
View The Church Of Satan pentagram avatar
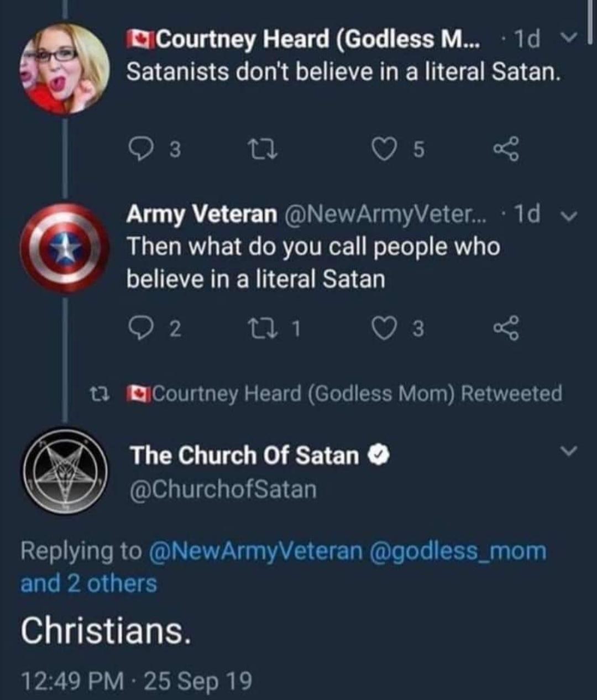coord(65,471)
